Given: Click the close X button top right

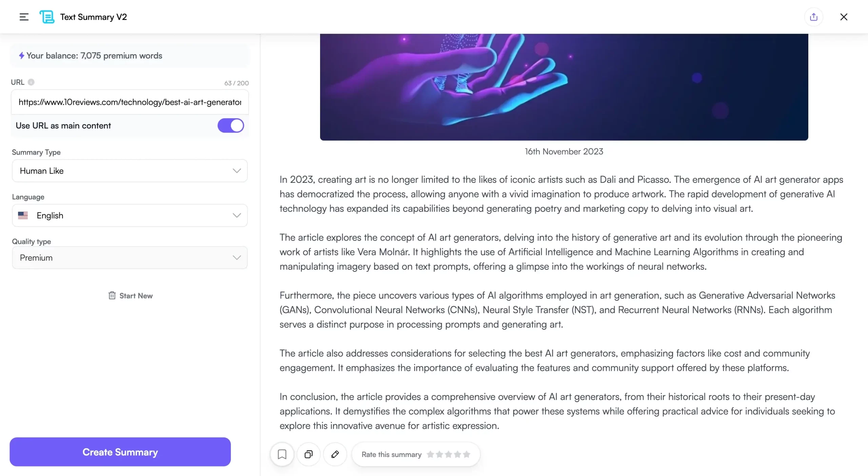Looking at the screenshot, I should tap(843, 16).
